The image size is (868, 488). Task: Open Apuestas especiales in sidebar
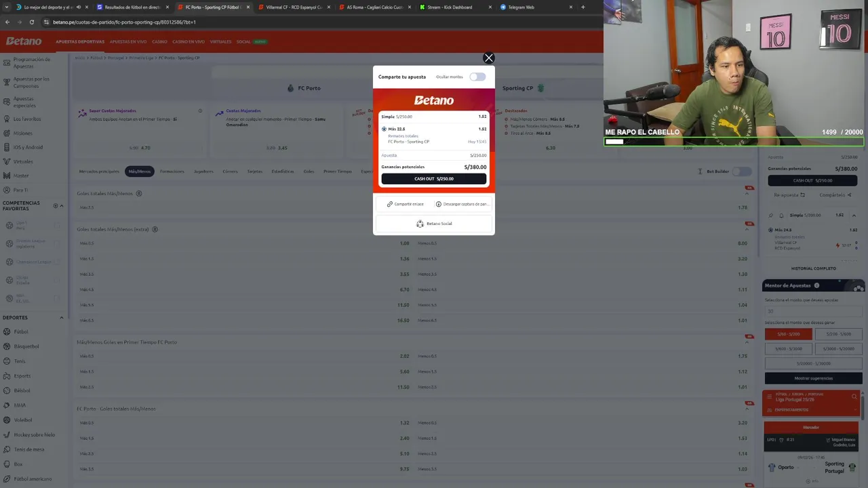[x=24, y=102]
